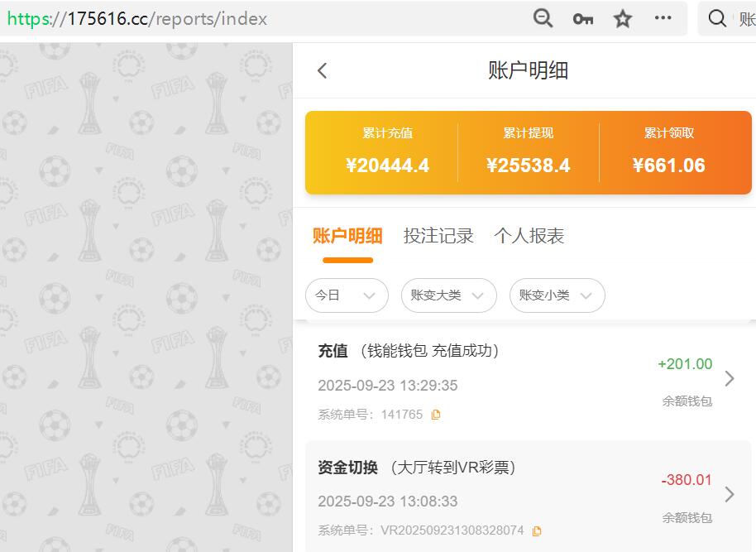Screen dimensions: 756x552
Task: Copy the VR order number for 资金切换
Action: (537, 530)
